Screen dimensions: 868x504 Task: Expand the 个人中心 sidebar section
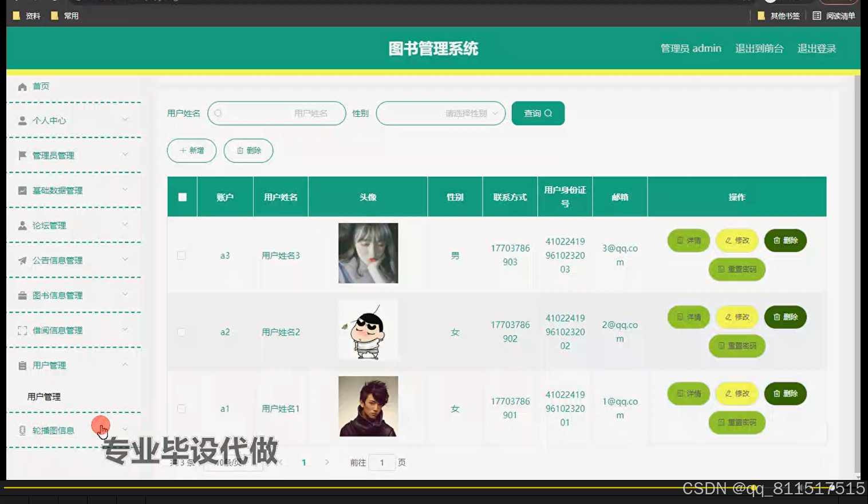click(125, 120)
